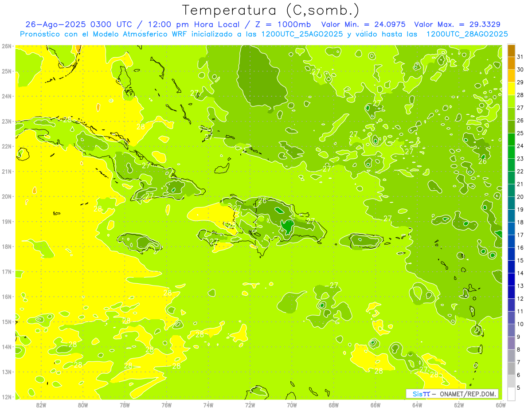Click the longitude axis label "78W"
Image resolution: width=532 pixels, height=411 pixels.
(x=125, y=405)
